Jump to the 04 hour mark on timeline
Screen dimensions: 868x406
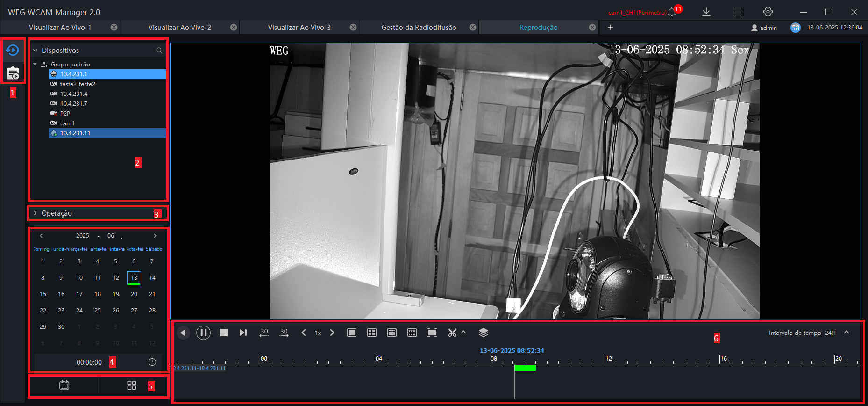pyautogui.click(x=378, y=359)
